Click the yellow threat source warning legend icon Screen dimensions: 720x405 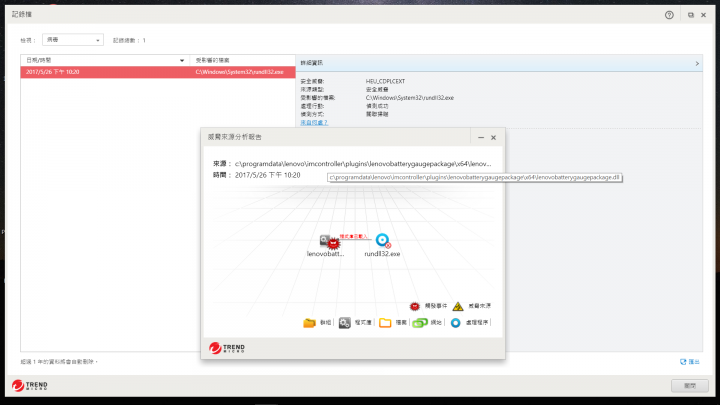pyautogui.click(x=458, y=306)
